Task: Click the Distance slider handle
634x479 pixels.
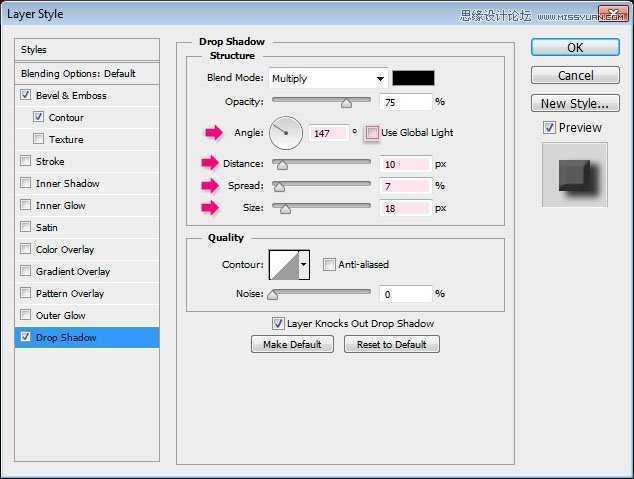Action: pyautogui.click(x=282, y=165)
